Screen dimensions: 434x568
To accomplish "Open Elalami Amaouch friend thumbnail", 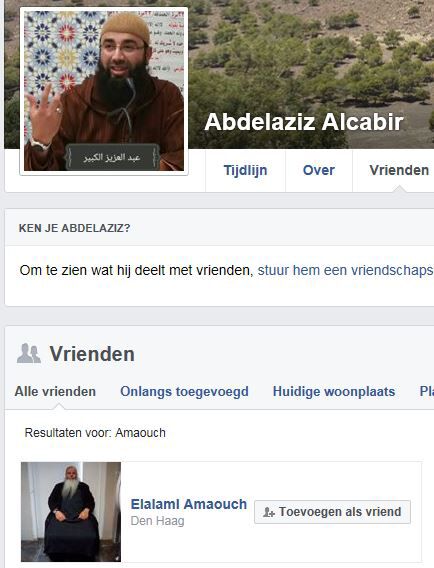I will pos(71,511).
